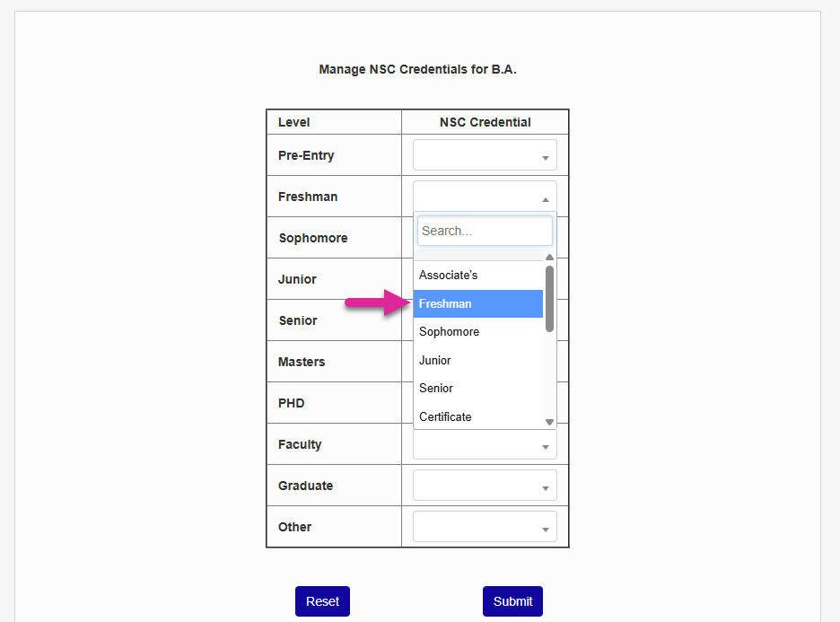Submit the NSC credentials form

(512, 601)
